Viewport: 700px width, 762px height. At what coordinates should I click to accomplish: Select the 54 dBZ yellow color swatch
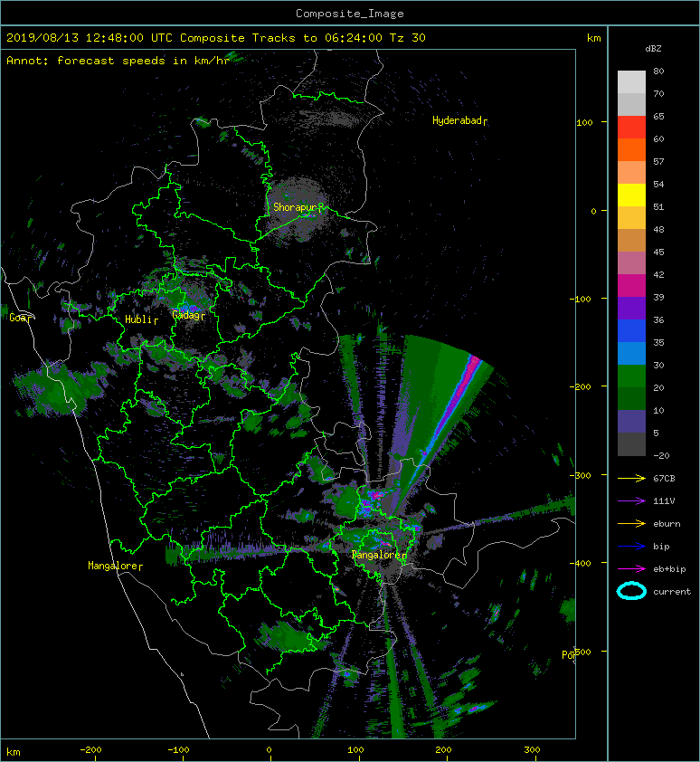coord(631,195)
